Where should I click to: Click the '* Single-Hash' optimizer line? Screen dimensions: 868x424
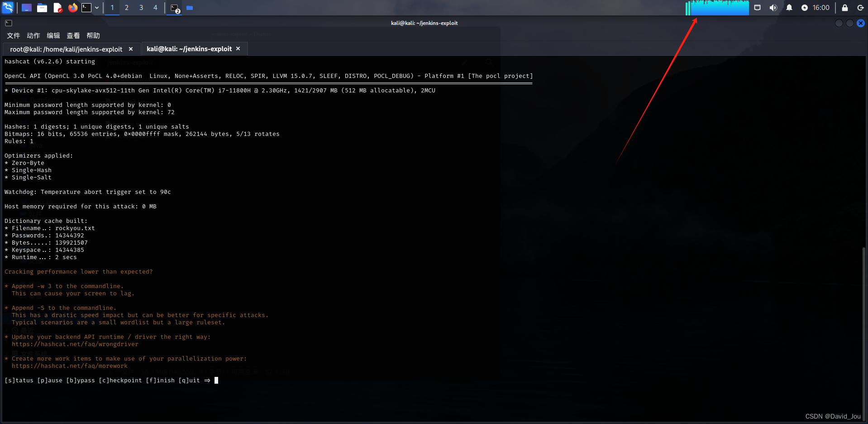point(28,170)
